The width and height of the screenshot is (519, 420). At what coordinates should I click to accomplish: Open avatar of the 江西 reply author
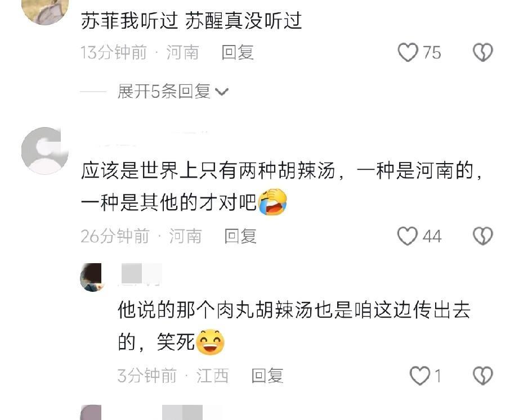click(91, 277)
